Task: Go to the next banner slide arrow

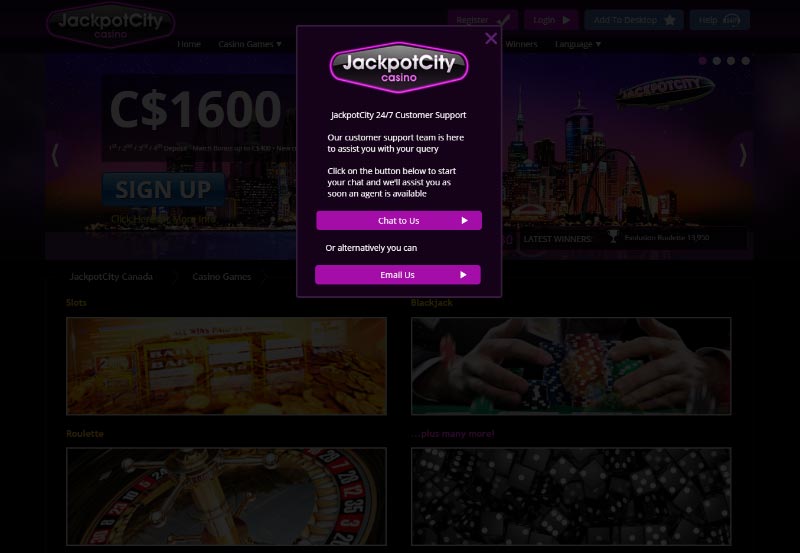Action: (x=743, y=155)
